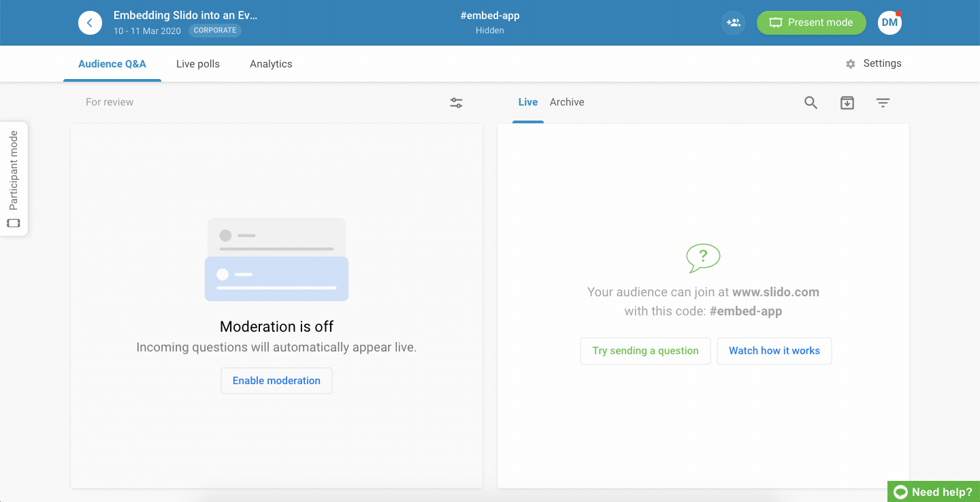Click the Enable moderation button
This screenshot has width=980, height=502.
(276, 381)
